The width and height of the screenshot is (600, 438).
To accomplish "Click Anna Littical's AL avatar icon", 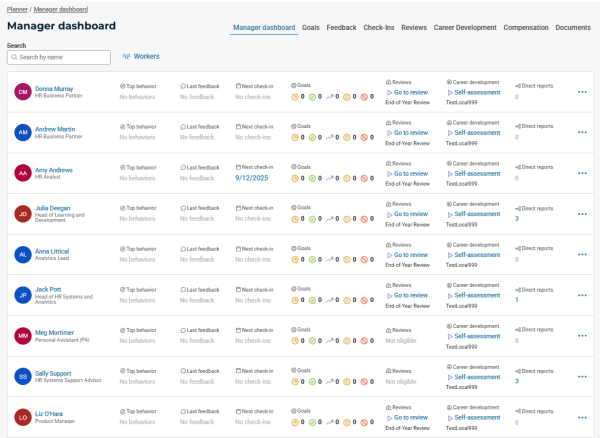I will (x=22, y=254).
